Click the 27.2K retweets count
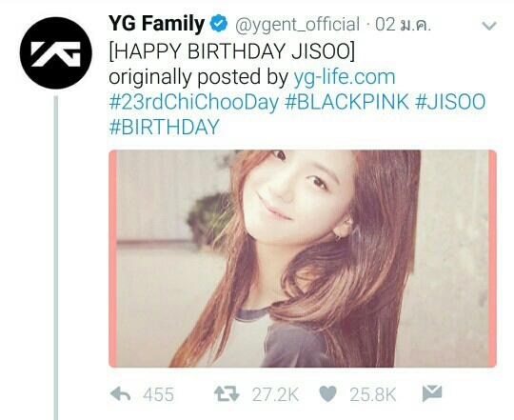 pyautogui.click(x=275, y=394)
